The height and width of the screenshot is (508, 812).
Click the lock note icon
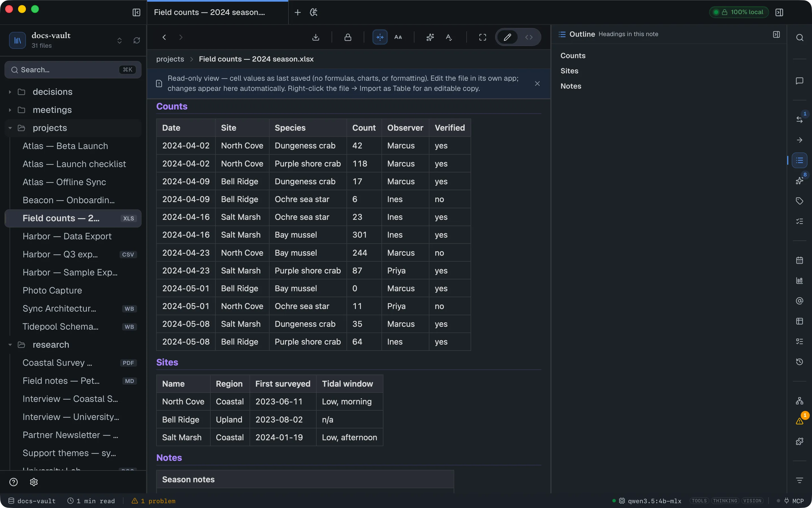tap(348, 37)
